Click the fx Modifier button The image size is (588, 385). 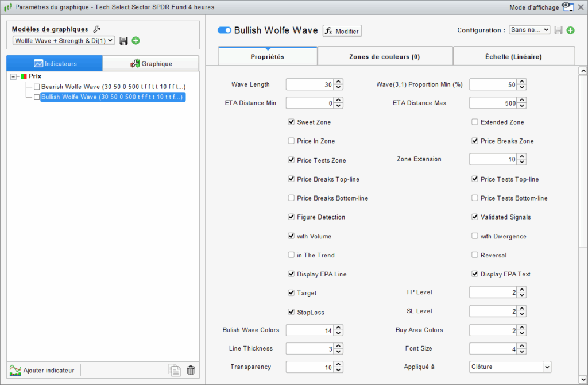tap(342, 31)
